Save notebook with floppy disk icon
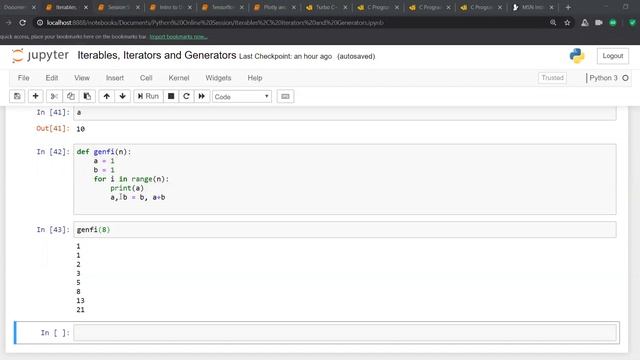640x360 pixels. point(17,96)
